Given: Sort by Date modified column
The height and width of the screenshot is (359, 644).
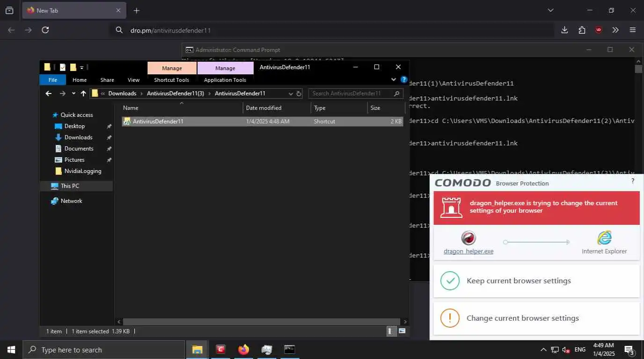Looking at the screenshot, I should click(277, 108).
